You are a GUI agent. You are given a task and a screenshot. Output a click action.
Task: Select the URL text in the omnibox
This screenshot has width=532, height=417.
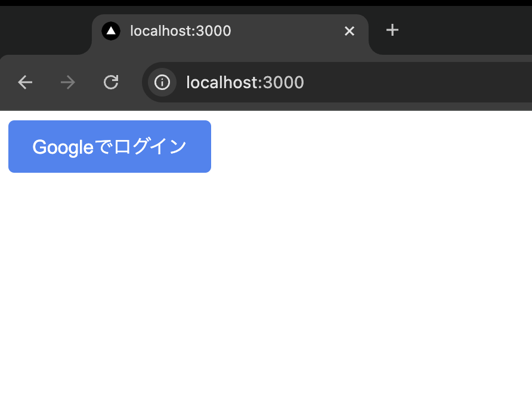[245, 82]
